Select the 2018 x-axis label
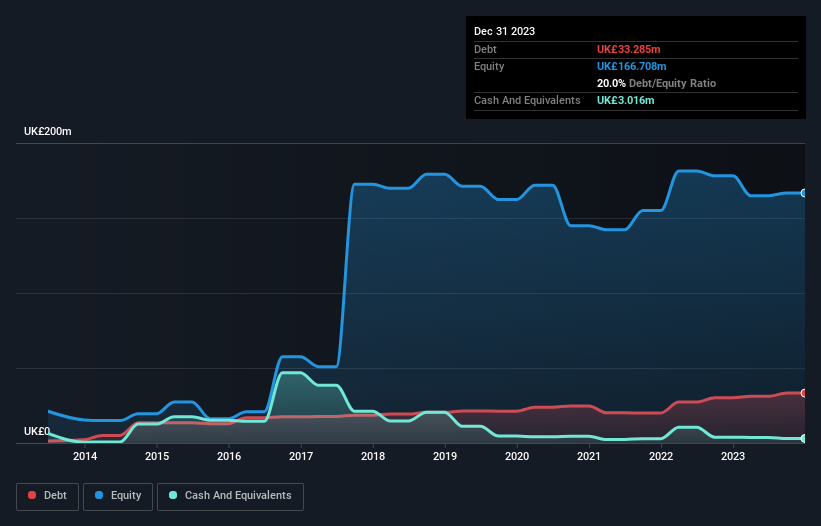 (x=373, y=456)
